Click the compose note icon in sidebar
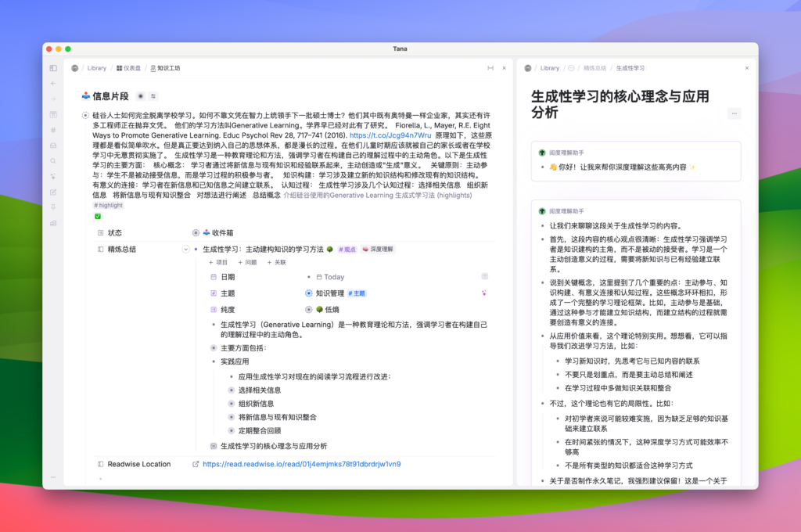This screenshot has height=532, width=801. [53, 192]
